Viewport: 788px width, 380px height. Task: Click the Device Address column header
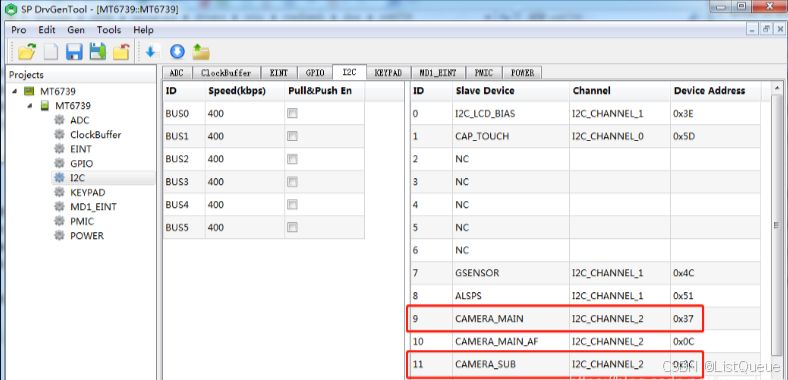pos(716,91)
